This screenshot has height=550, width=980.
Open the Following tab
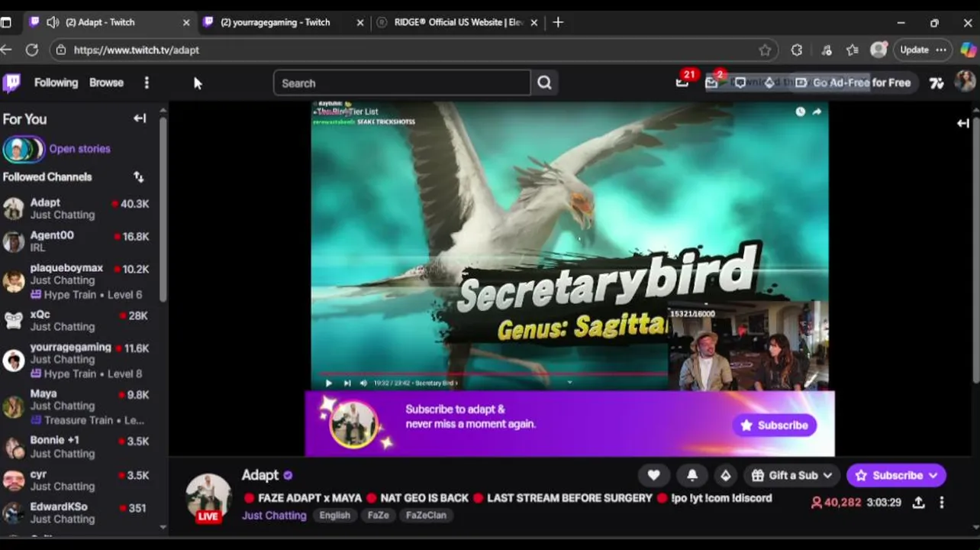click(56, 82)
